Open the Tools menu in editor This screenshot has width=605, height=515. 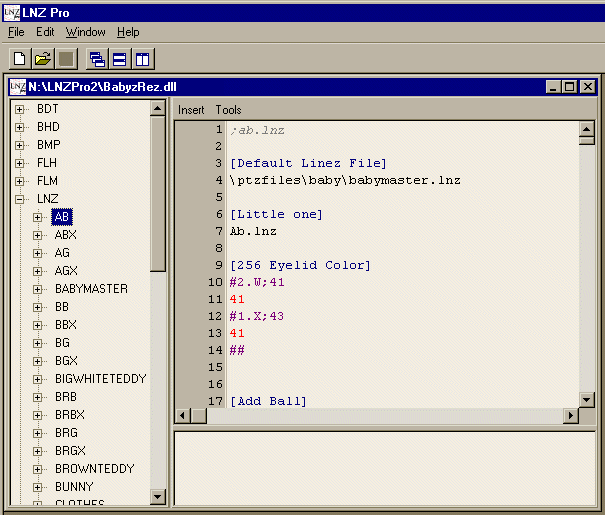tap(228, 110)
